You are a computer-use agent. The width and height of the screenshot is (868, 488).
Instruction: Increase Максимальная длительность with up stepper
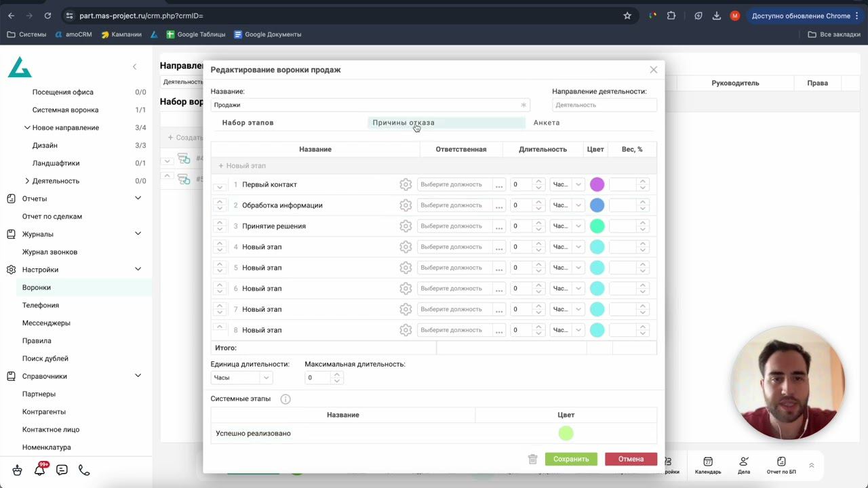point(337,374)
